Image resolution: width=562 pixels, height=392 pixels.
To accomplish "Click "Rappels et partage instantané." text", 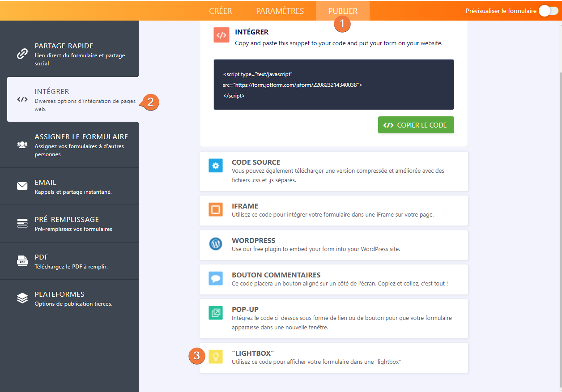I will [73, 192].
